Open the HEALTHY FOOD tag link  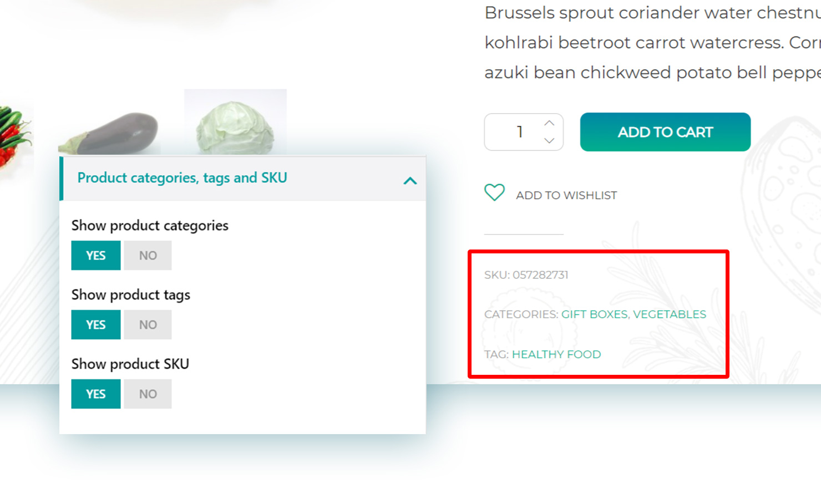pos(556,354)
